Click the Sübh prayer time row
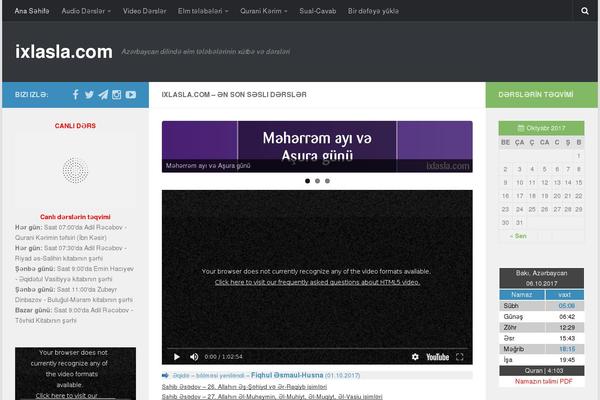The width and height of the screenshot is (600, 400). tap(541, 306)
